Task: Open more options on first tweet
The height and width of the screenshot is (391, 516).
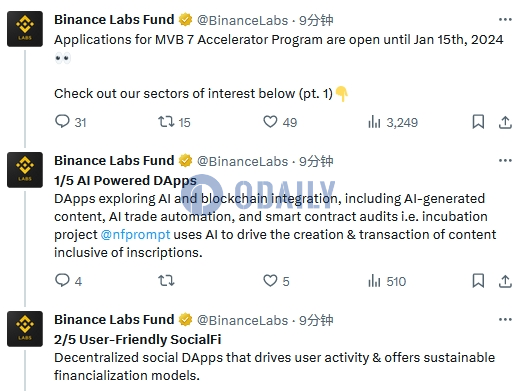Action: pyautogui.click(x=505, y=20)
